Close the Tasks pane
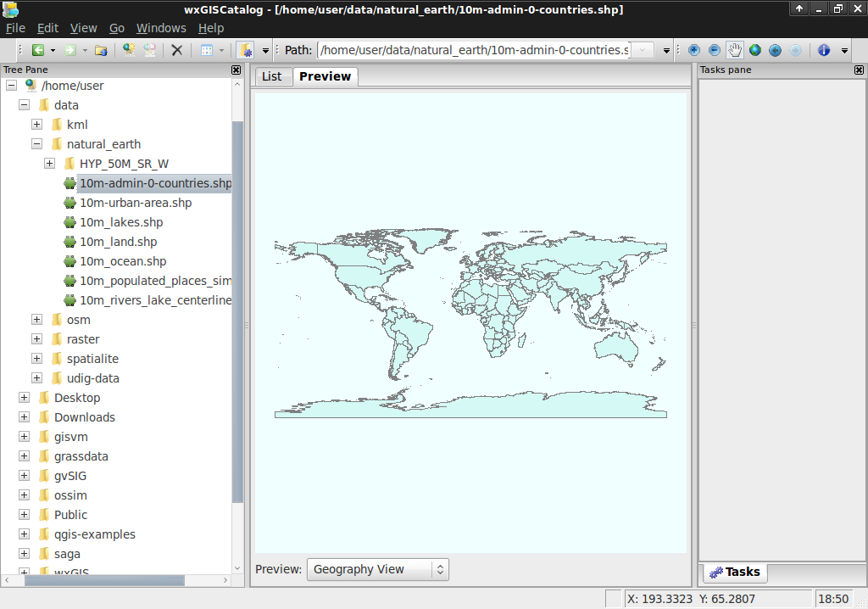 858,70
